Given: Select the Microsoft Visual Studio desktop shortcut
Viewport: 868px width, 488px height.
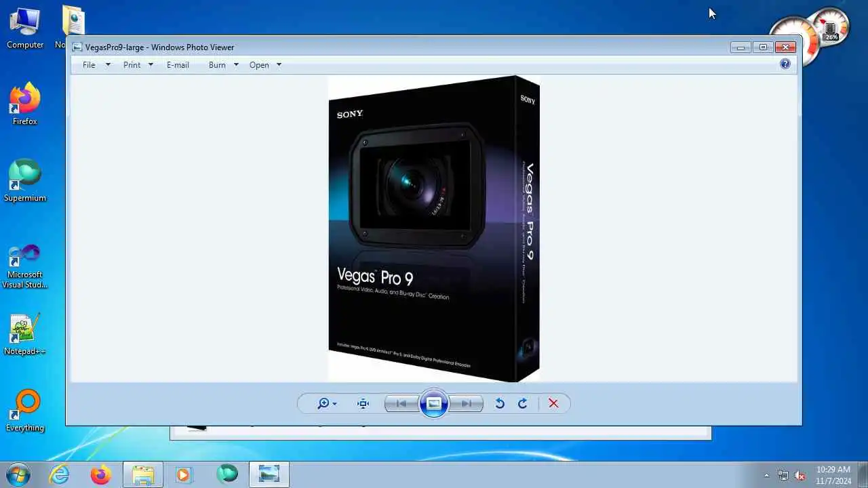Looking at the screenshot, I should tap(25, 266).
